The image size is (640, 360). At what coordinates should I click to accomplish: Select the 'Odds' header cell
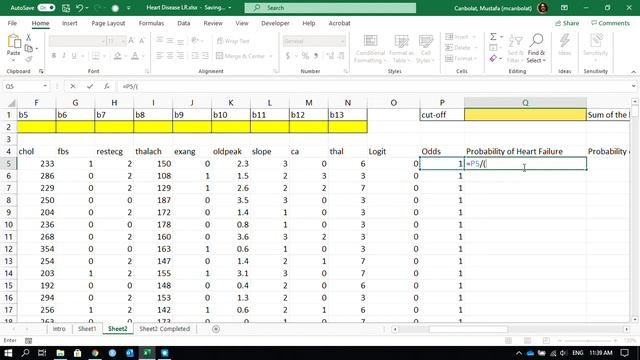coord(442,151)
